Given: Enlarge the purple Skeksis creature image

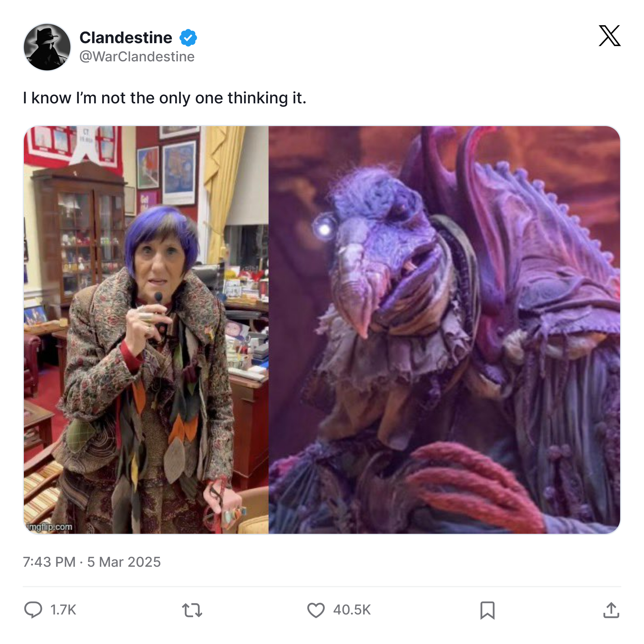Looking at the screenshot, I should (444, 330).
